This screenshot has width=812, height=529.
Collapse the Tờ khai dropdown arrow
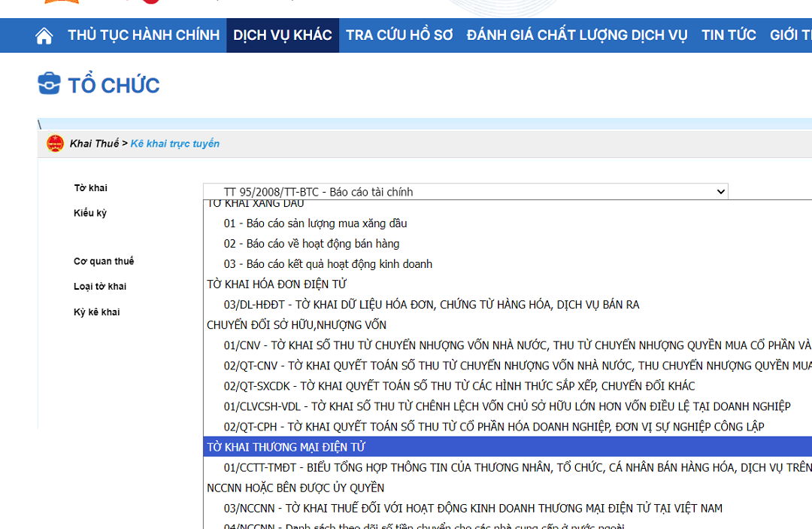click(x=721, y=192)
